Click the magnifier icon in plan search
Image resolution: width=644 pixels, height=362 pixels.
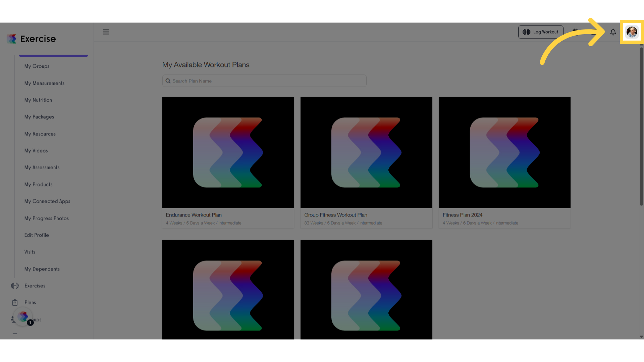(168, 81)
